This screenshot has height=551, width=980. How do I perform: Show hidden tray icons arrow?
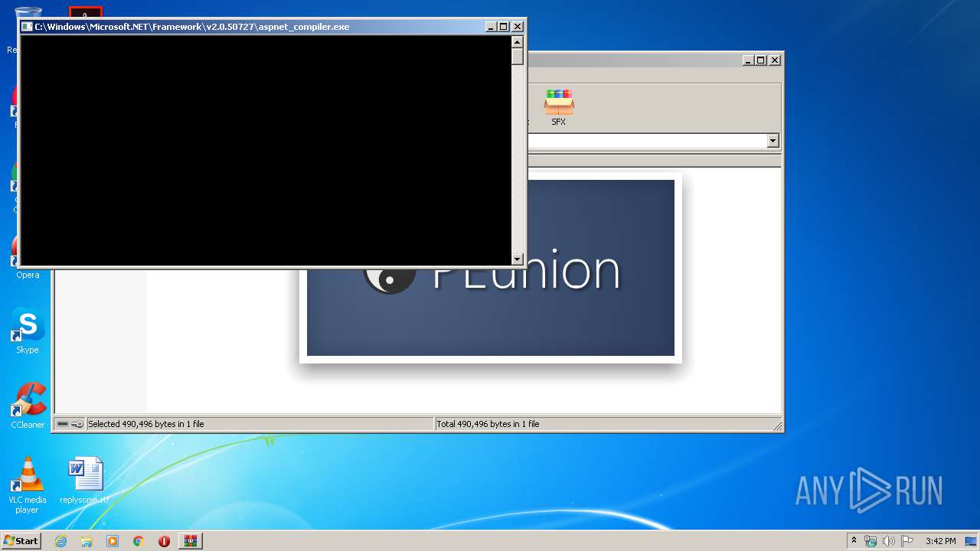[x=854, y=541]
